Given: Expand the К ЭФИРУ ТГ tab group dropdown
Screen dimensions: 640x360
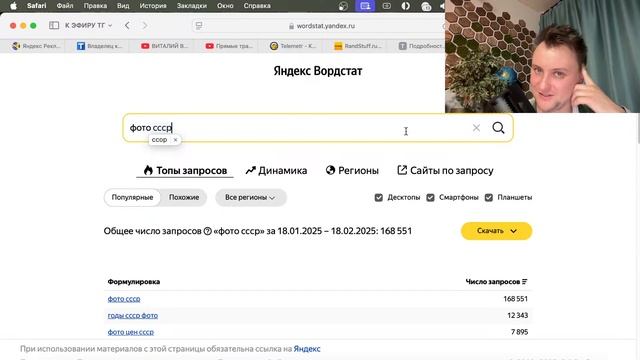Looking at the screenshot, I should click(88, 25).
